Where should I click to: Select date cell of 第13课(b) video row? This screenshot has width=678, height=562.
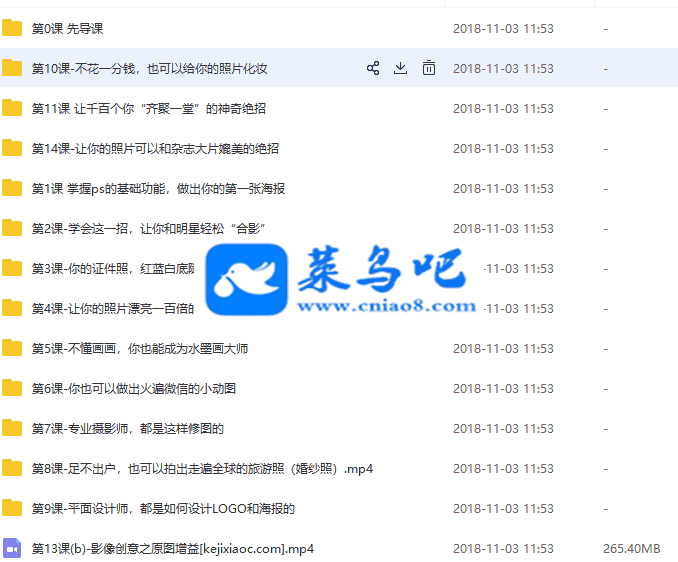503,549
